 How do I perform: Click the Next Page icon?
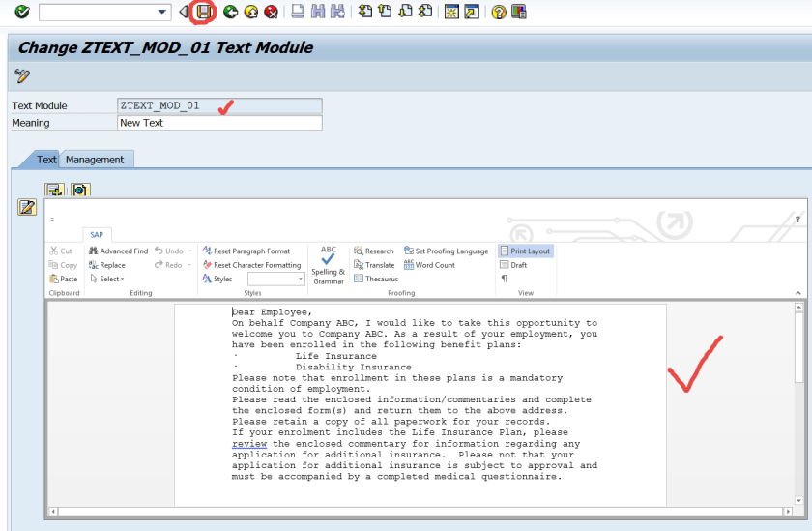coord(405,11)
